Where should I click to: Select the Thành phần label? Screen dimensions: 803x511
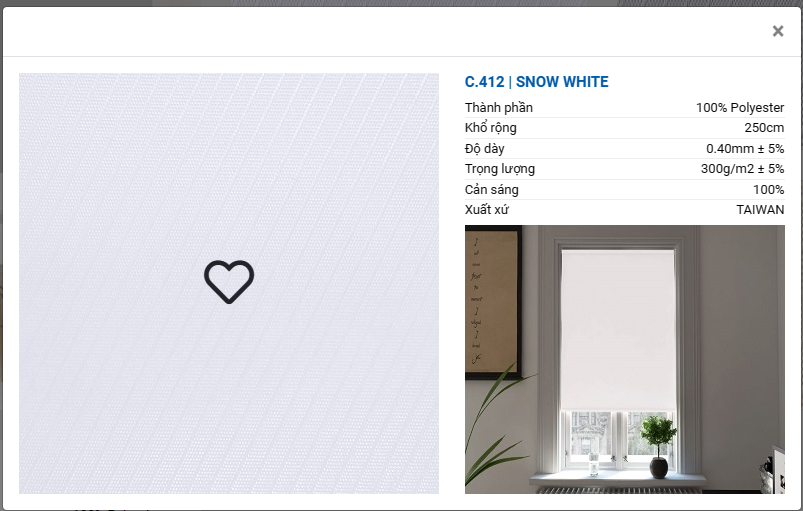point(498,108)
